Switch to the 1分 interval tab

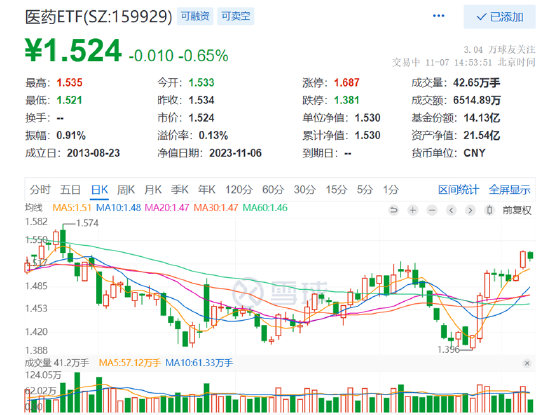[391, 189]
